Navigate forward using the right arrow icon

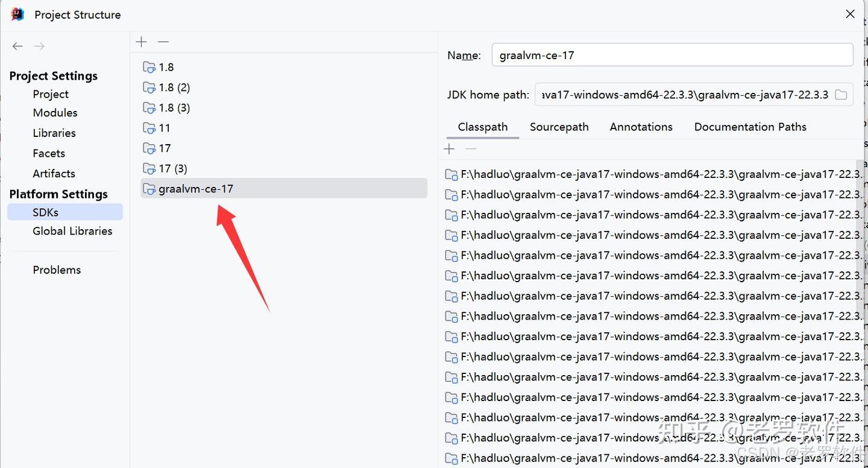click(39, 46)
